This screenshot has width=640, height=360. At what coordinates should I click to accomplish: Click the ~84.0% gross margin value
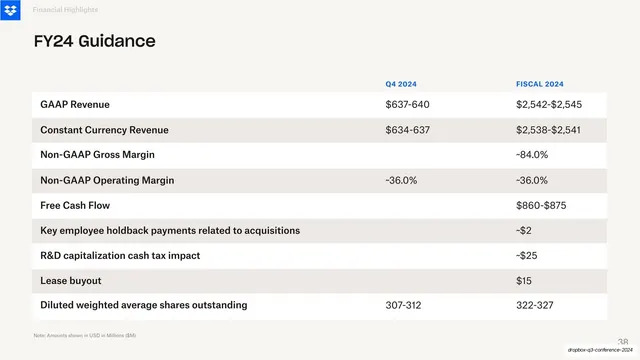[532, 155]
